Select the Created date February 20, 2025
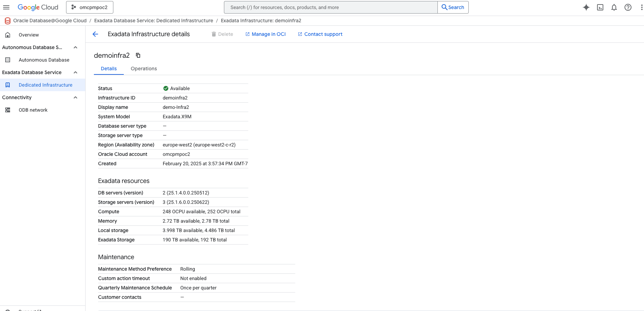Screen dimensions: 644x311 pyautogui.click(x=205, y=164)
